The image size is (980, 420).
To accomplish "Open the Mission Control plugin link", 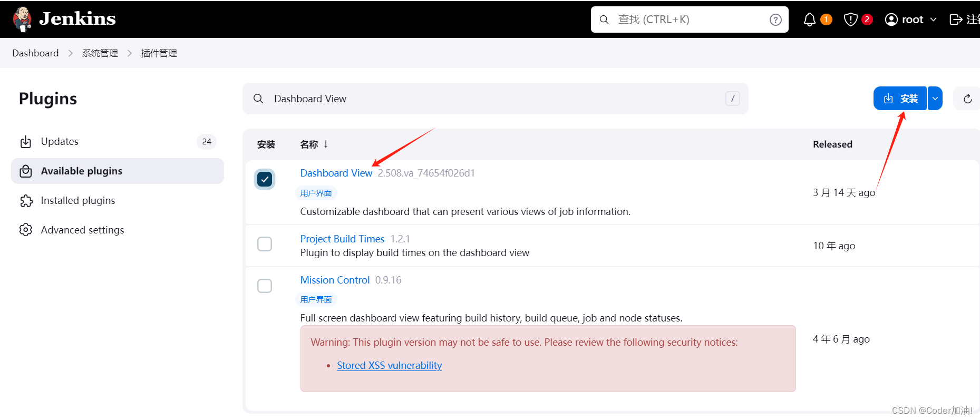I will point(335,280).
